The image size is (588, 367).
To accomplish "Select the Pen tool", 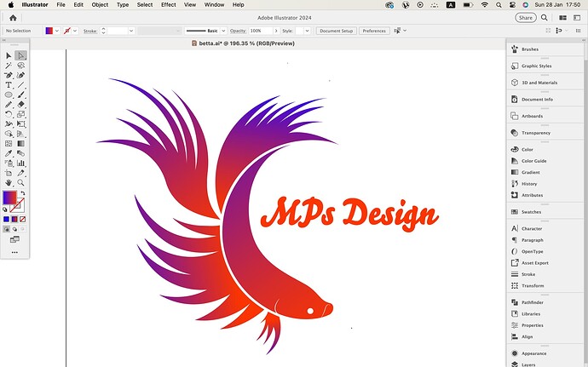I will 9,75.
